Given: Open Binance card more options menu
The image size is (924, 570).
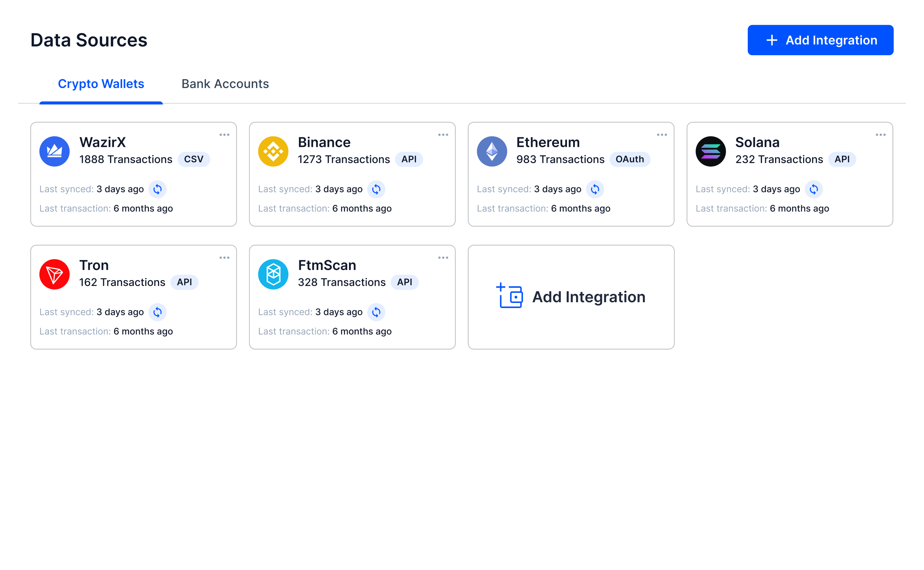Looking at the screenshot, I should tap(443, 134).
